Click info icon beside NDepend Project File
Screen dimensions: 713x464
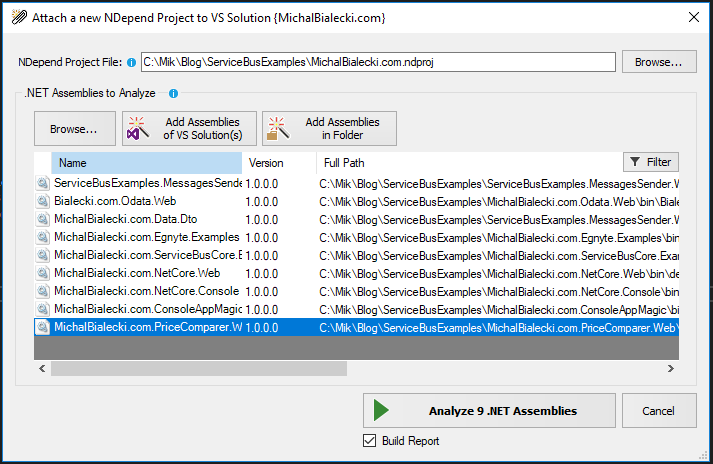tap(131, 63)
